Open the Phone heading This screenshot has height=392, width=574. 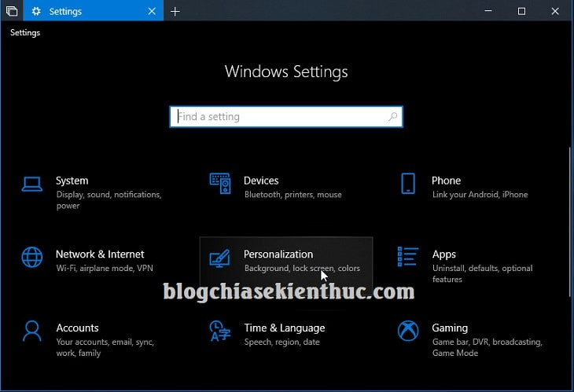446,181
